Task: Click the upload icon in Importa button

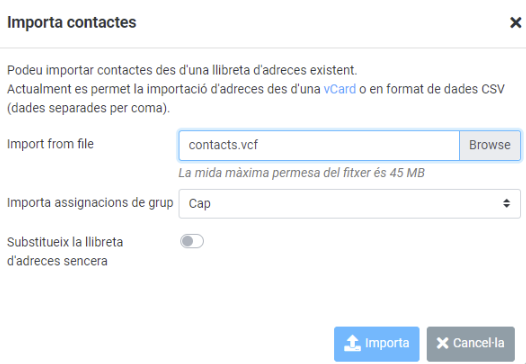Action: [x=353, y=343]
